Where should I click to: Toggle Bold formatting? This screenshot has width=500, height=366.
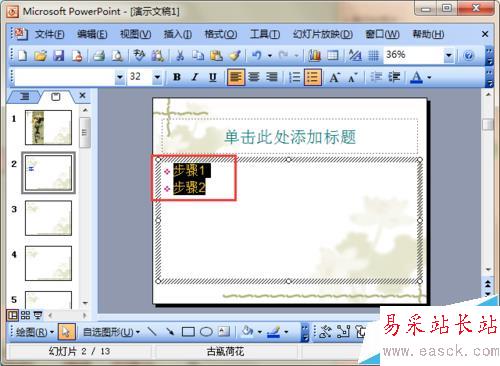(x=177, y=77)
